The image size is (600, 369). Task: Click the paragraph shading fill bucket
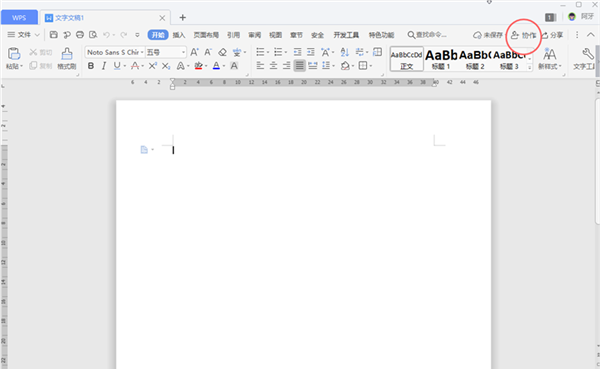[345, 66]
